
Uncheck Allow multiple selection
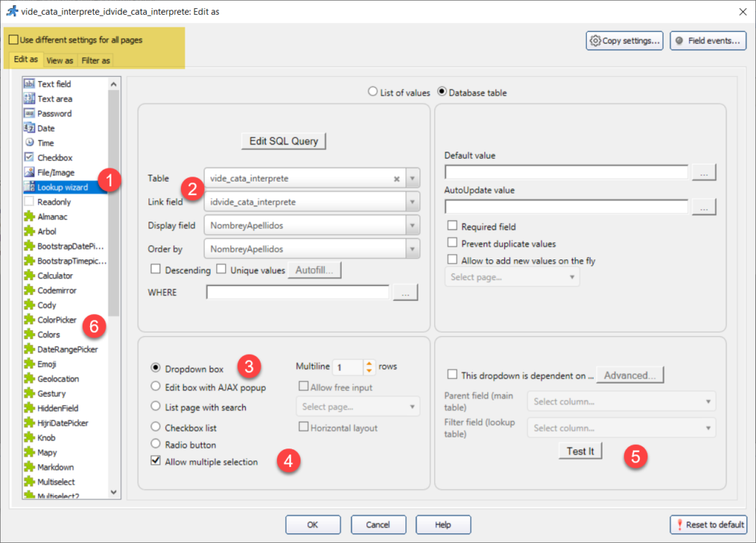(x=156, y=462)
